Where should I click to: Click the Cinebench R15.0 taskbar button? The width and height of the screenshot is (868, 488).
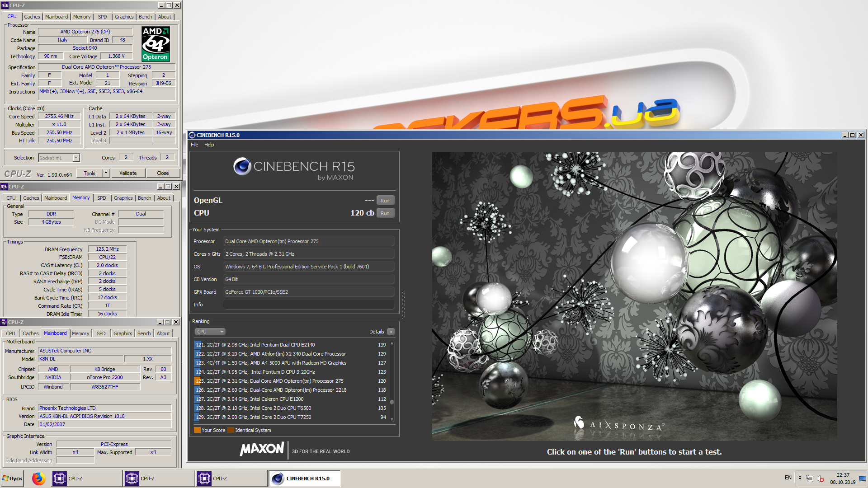pyautogui.click(x=305, y=479)
